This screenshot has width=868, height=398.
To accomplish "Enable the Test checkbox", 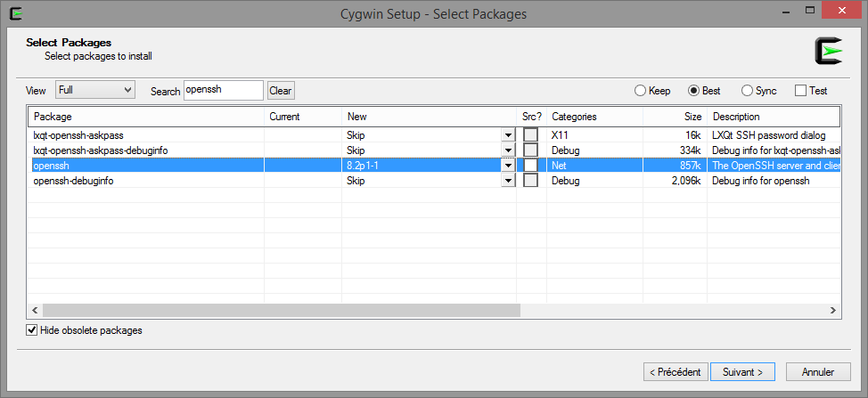I will pos(800,91).
